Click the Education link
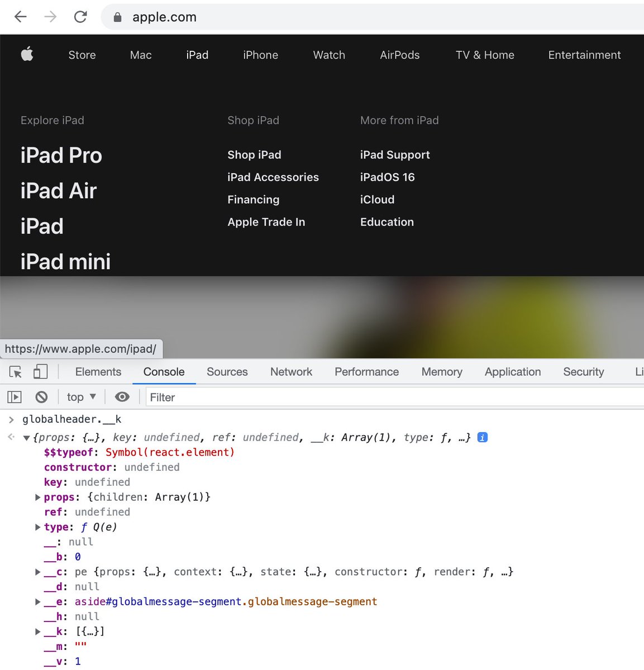The width and height of the screenshot is (644, 670). click(x=387, y=222)
